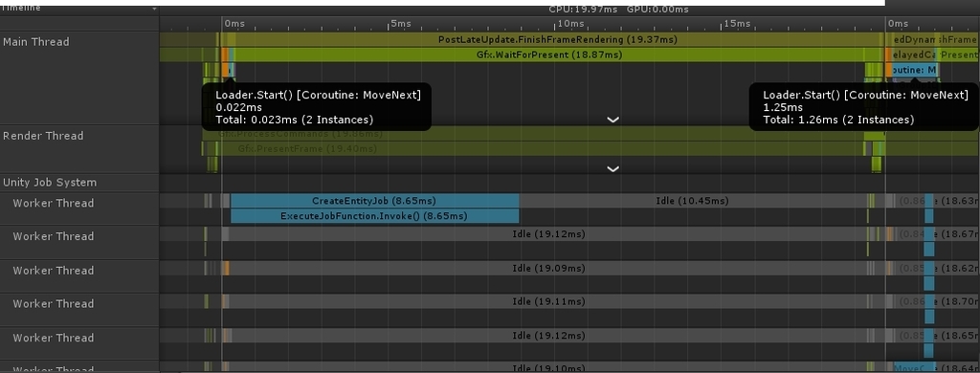
Task: Select the Gfx.WaitForPresent (18.87ms) sample
Action: 548,55
